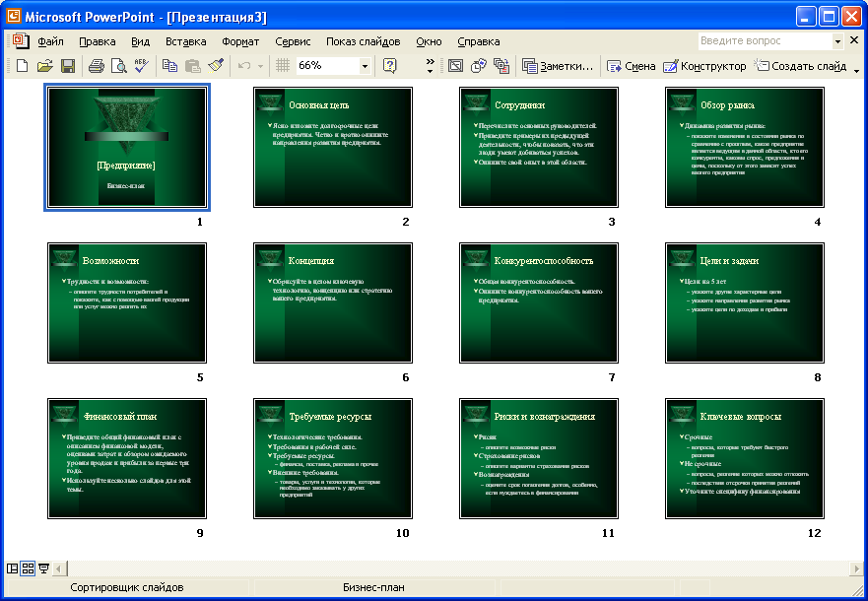Start slide show from view icon
Image resolution: width=868 pixels, height=601 pixels.
coord(43,568)
